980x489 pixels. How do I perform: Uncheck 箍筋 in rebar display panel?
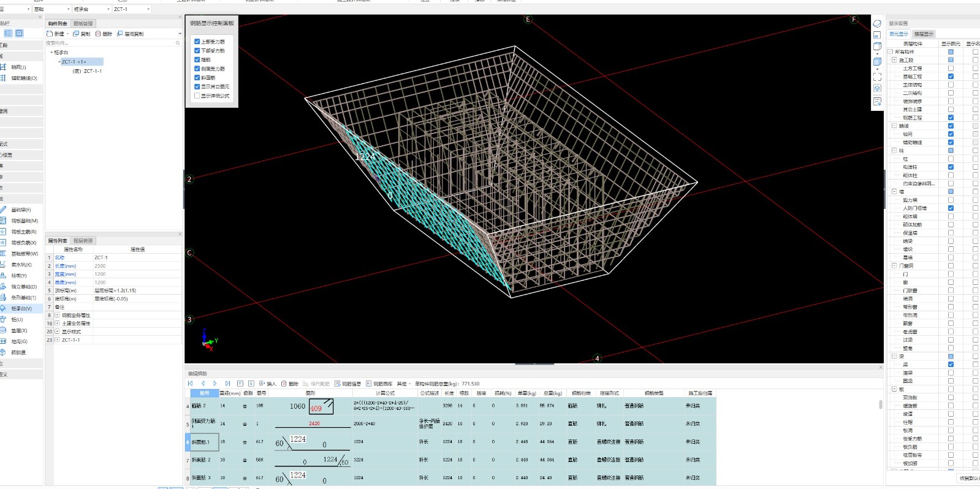197,59
